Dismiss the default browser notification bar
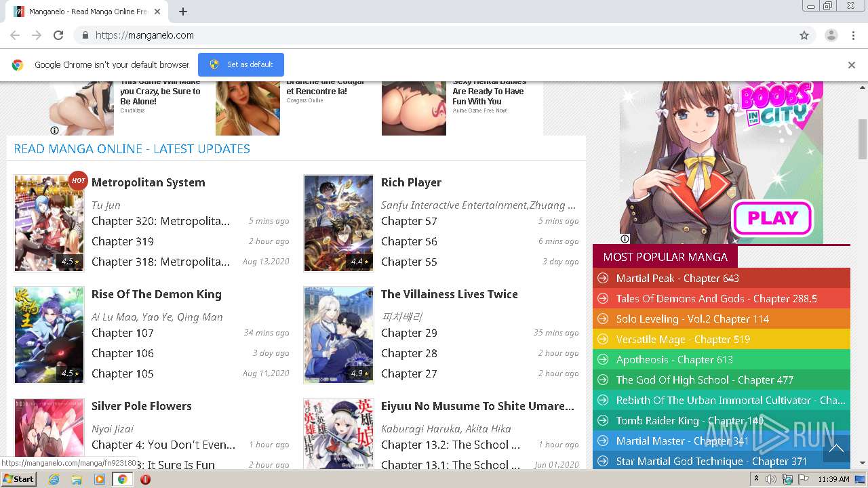This screenshot has width=868, height=488. pos(851,65)
